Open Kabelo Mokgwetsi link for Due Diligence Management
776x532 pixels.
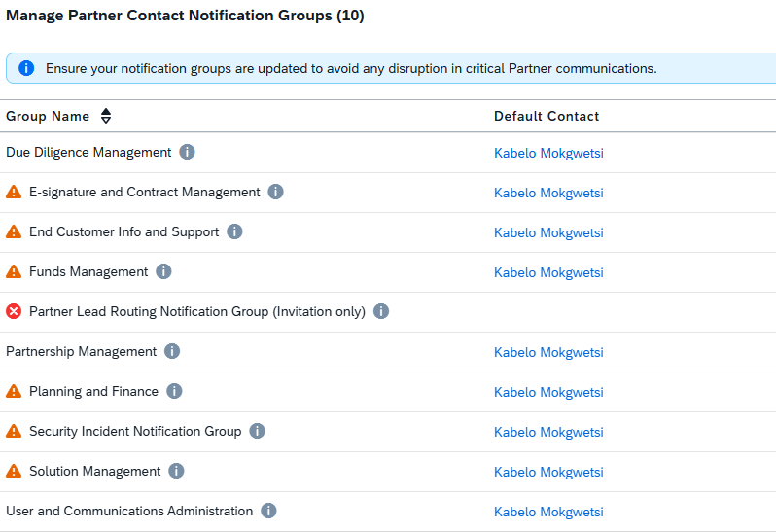click(548, 153)
